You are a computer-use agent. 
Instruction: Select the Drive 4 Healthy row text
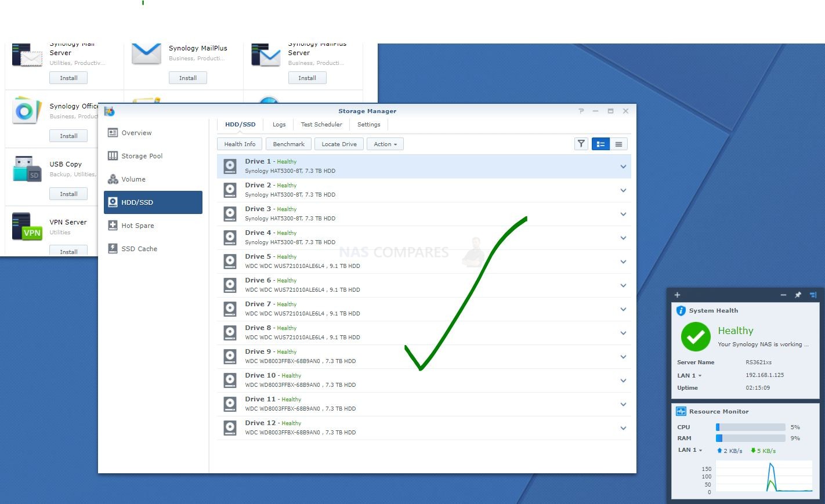point(270,233)
